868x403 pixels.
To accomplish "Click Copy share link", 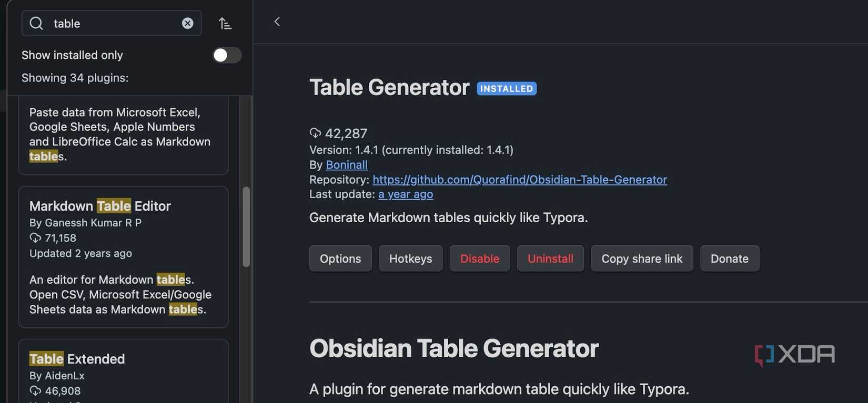I will coord(642,258).
